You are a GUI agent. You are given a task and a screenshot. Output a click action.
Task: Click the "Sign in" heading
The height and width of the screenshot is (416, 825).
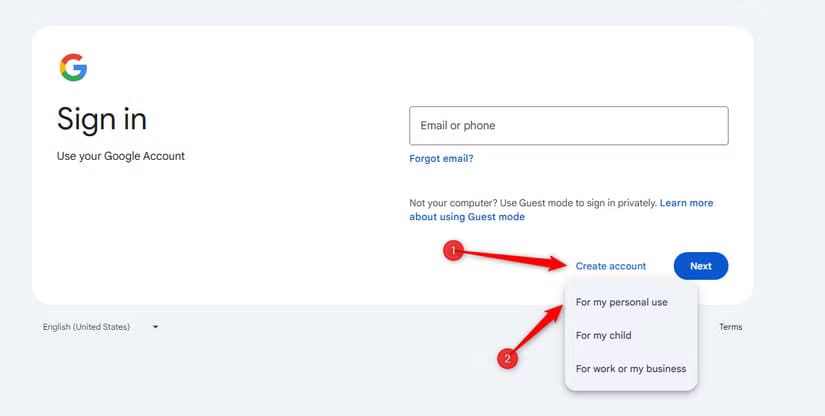[x=102, y=119]
